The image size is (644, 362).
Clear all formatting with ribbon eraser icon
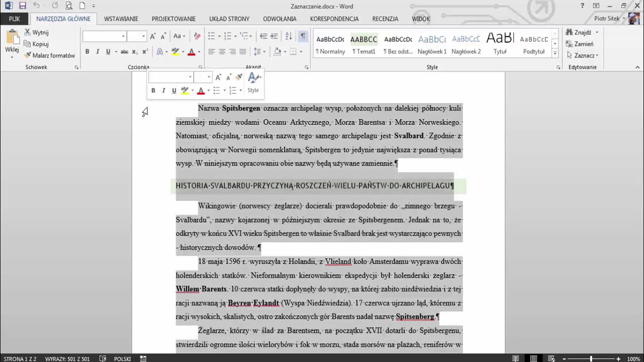click(x=197, y=36)
